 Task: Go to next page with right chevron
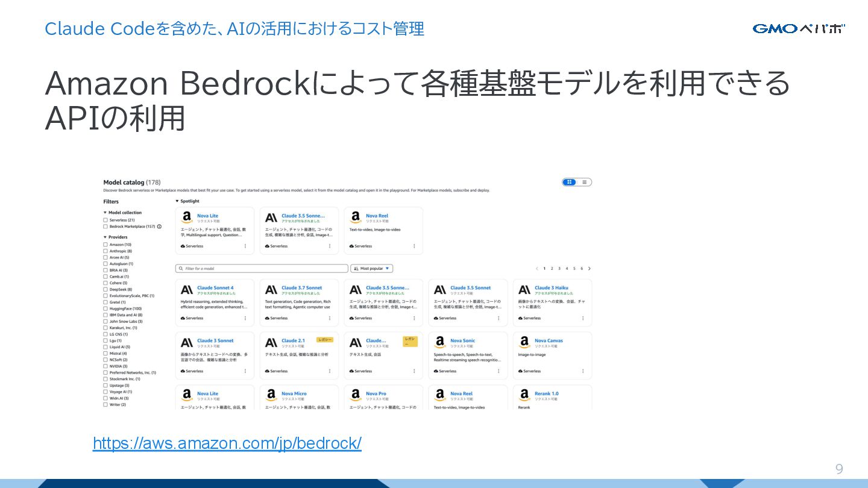[x=589, y=269]
